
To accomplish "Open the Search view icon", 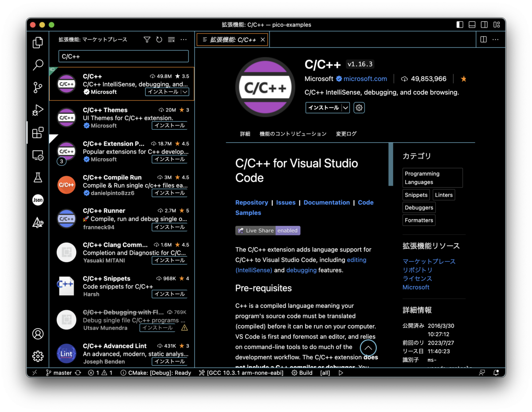I will (38, 65).
